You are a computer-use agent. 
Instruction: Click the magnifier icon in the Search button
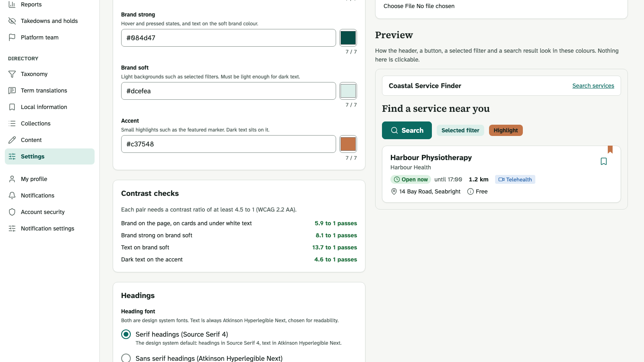(394, 130)
